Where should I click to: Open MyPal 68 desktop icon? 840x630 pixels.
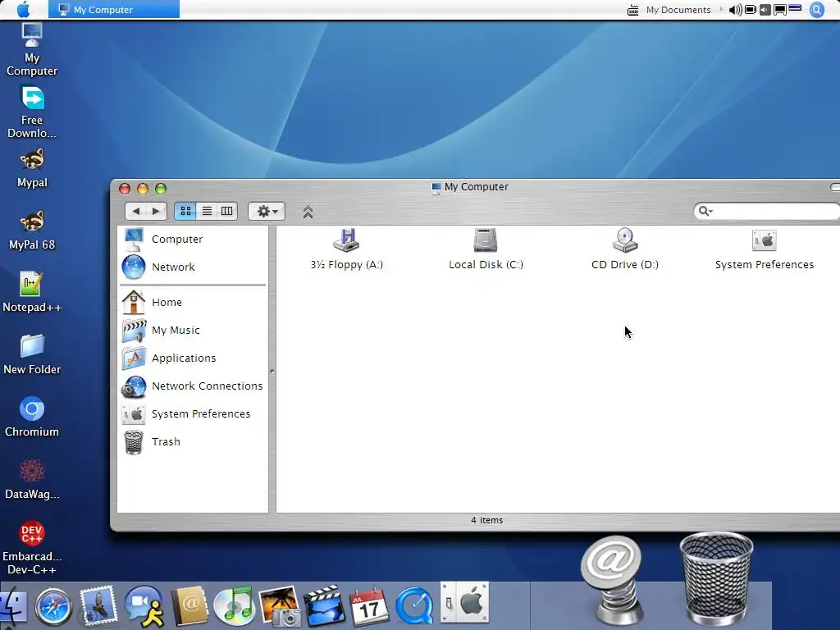(32, 231)
